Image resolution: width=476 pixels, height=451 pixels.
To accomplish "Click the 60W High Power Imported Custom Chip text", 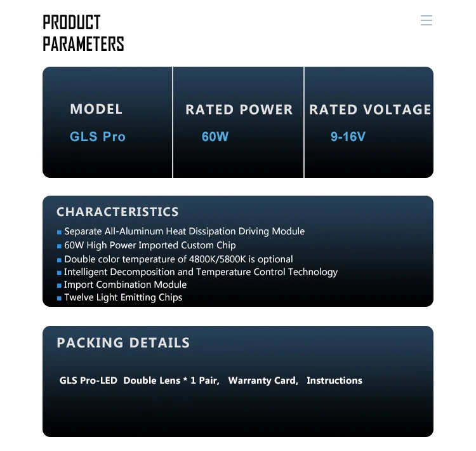I will click(x=150, y=245).
